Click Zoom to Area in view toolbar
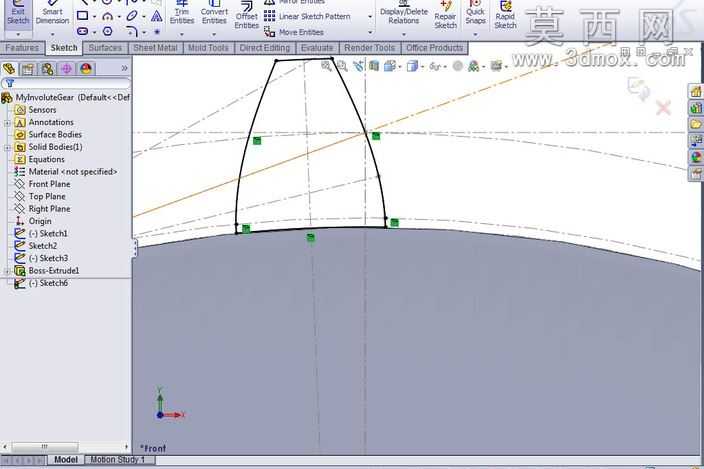The height and width of the screenshot is (469, 704). tap(342, 66)
